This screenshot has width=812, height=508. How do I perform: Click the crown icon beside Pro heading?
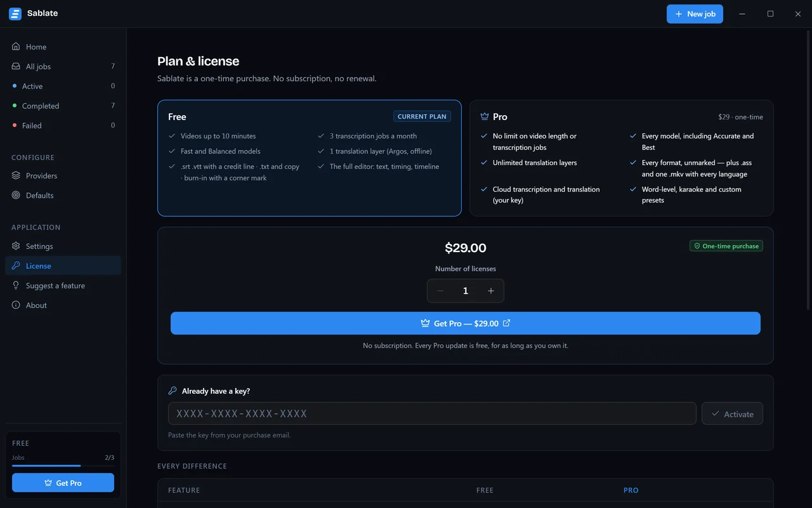point(485,116)
